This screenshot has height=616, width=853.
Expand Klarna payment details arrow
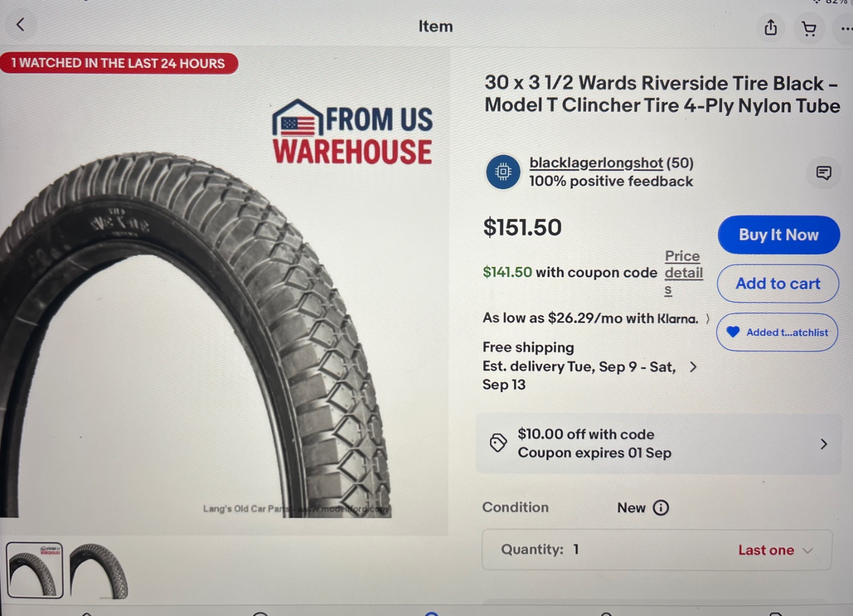point(707,319)
